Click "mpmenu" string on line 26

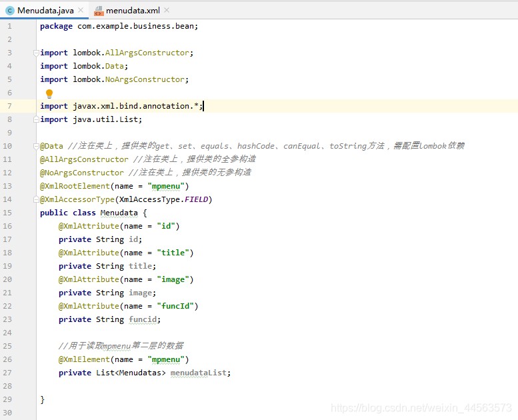click(166, 359)
